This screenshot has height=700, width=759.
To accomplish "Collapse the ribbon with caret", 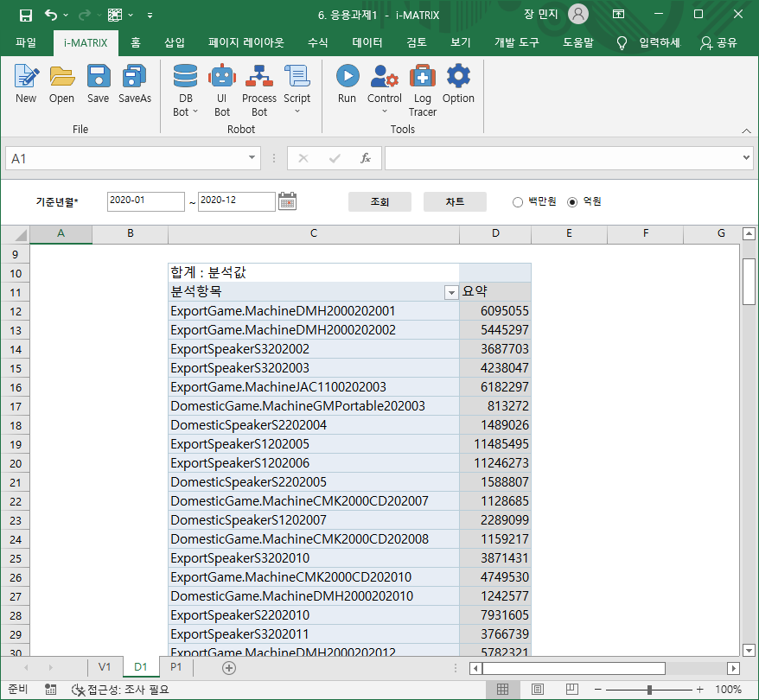I will tap(746, 130).
